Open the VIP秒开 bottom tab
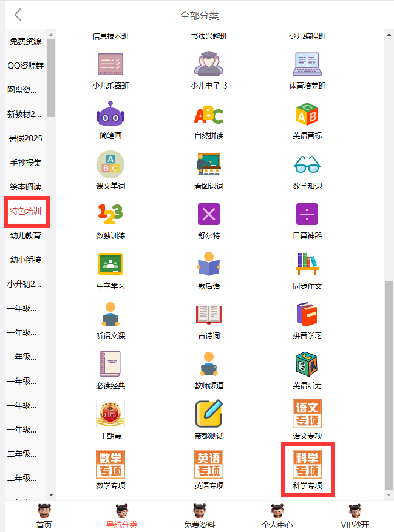 355,516
